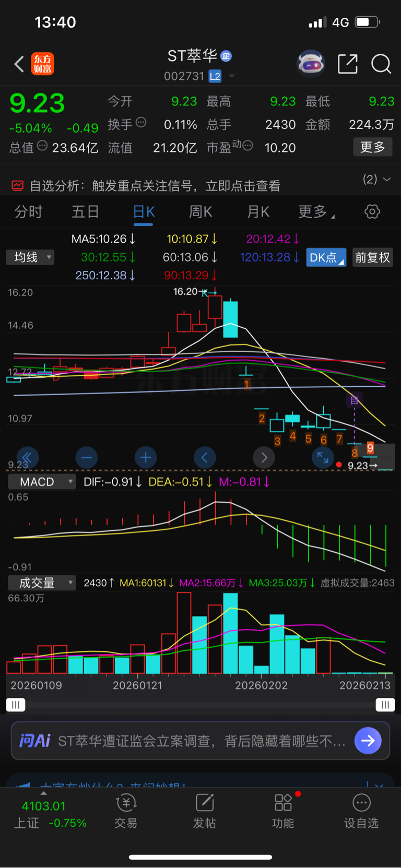Tap the 30:12.55 moving average value
The height and width of the screenshot is (868, 401).
click(x=108, y=257)
